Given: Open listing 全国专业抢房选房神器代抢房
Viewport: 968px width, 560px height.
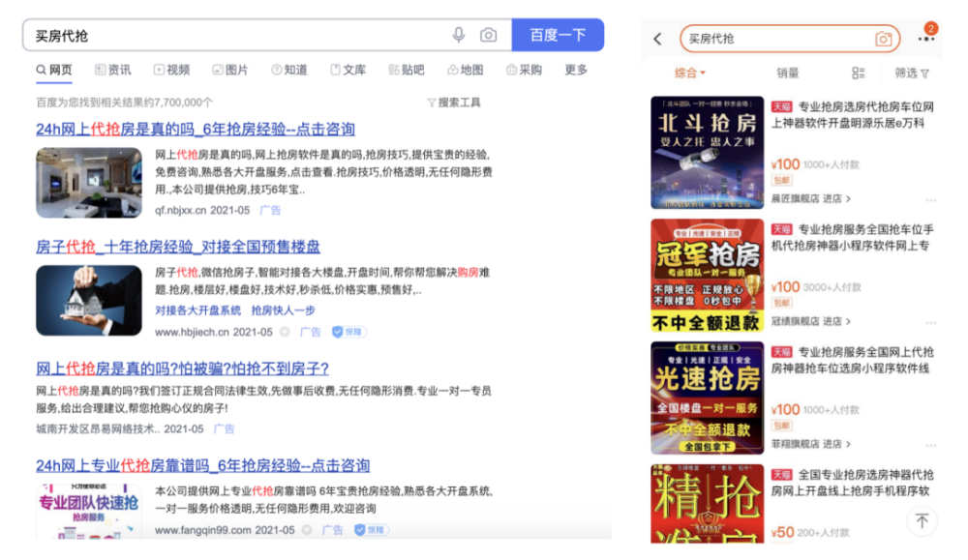Looking at the screenshot, I should [x=853, y=483].
